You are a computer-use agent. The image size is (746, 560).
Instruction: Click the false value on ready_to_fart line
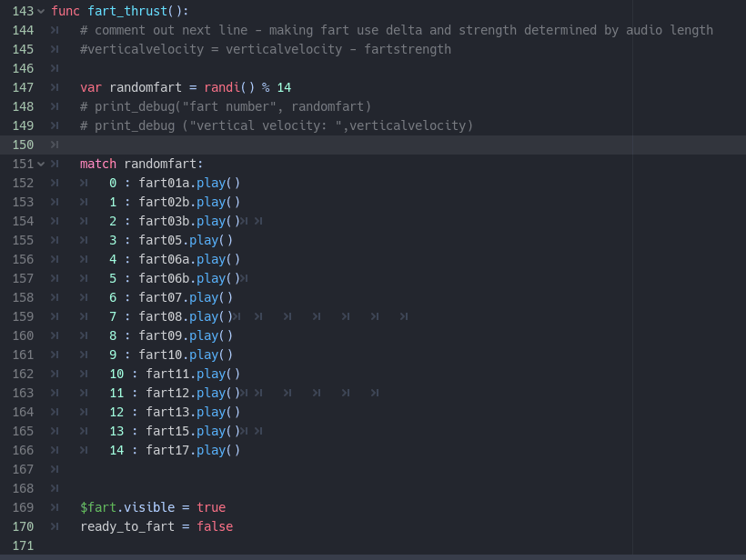coord(215,526)
